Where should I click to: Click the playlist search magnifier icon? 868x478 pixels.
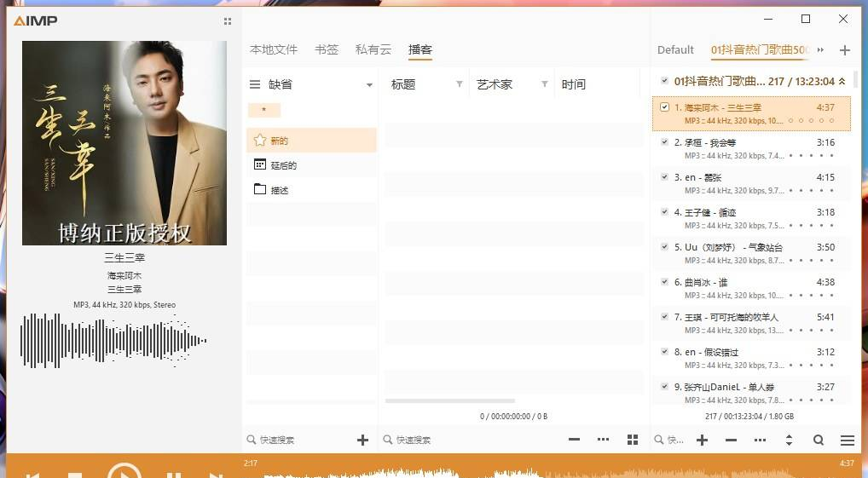pos(819,441)
